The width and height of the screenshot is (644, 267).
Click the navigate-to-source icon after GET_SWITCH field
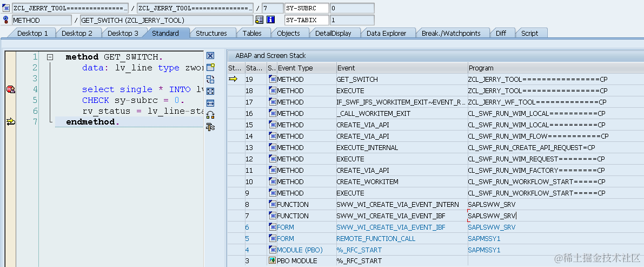pyautogui.click(x=259, y=19)
